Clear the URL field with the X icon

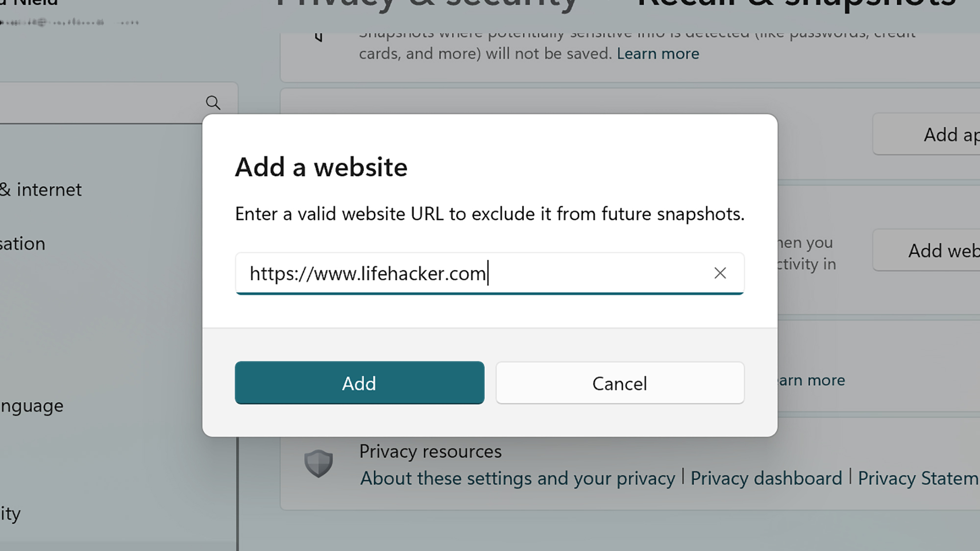(x=720, y=273)
